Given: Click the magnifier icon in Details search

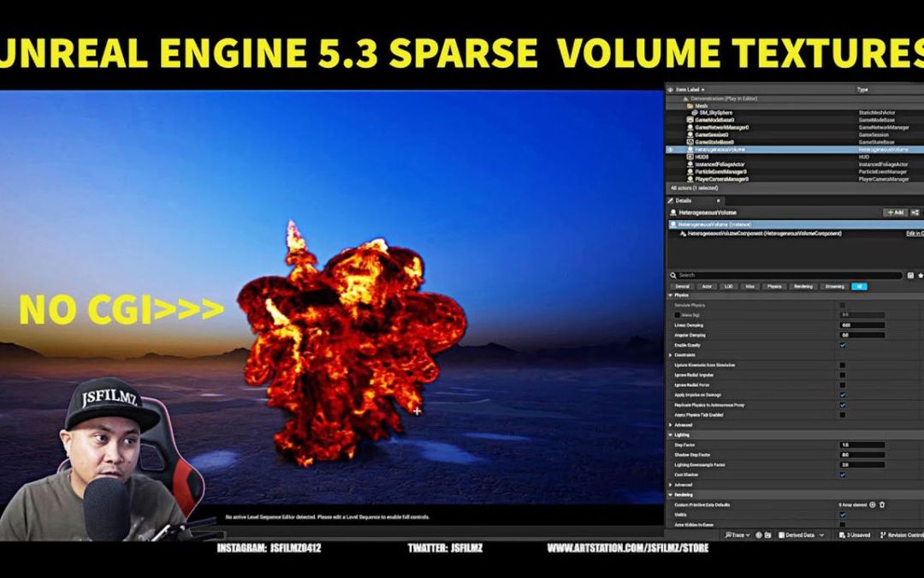Looking at the screenshot, I should pyautogui.click(x=673, y=276).
